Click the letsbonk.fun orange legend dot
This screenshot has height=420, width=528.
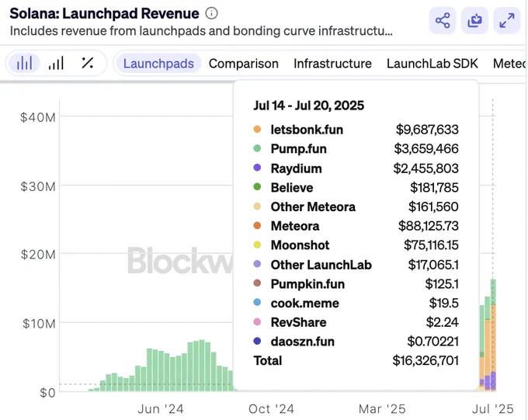click(x=257, y=130)
